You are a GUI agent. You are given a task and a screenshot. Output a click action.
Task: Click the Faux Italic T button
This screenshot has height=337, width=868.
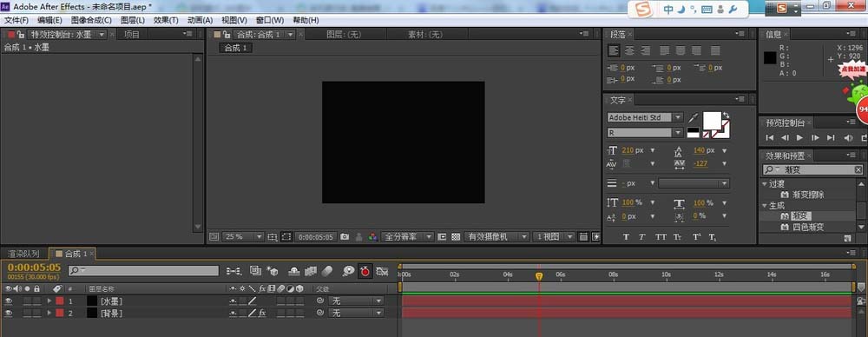642,236
